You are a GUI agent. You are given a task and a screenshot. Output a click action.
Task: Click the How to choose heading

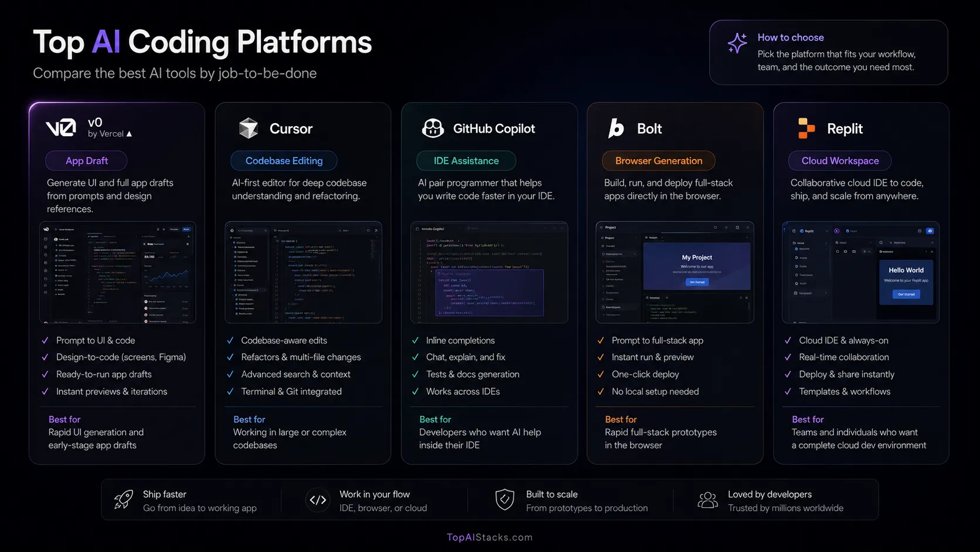click(x=791, y=38)
